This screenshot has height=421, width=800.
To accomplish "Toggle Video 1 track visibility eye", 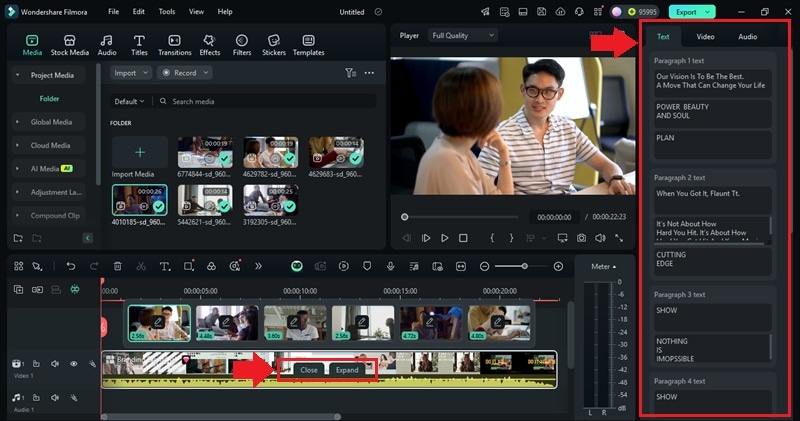I will tap(73, 364).
